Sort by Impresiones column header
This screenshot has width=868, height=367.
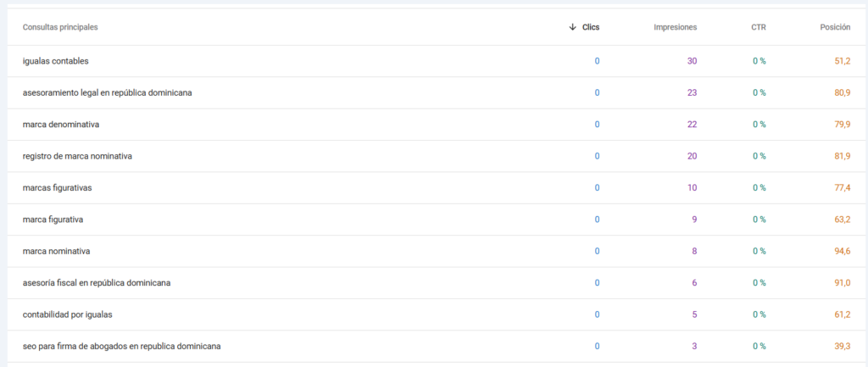[676, 27]
